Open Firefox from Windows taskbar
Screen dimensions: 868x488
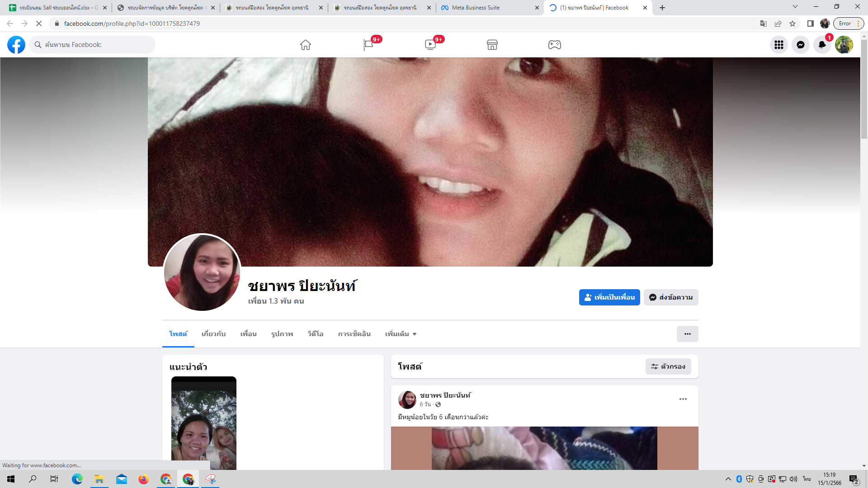[143, 479]
